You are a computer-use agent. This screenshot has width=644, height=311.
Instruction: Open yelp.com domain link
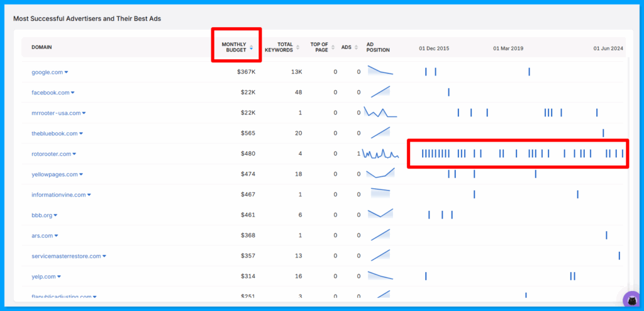pos(43,276)
